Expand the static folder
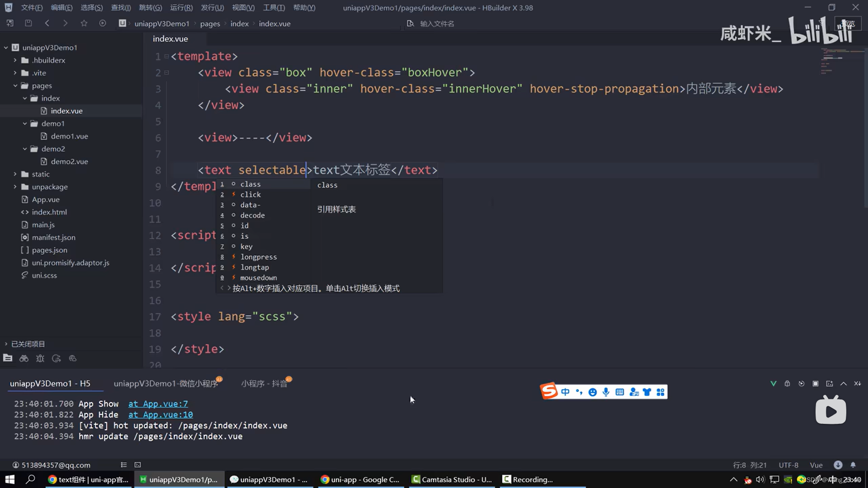 click(x=15, y=174)
